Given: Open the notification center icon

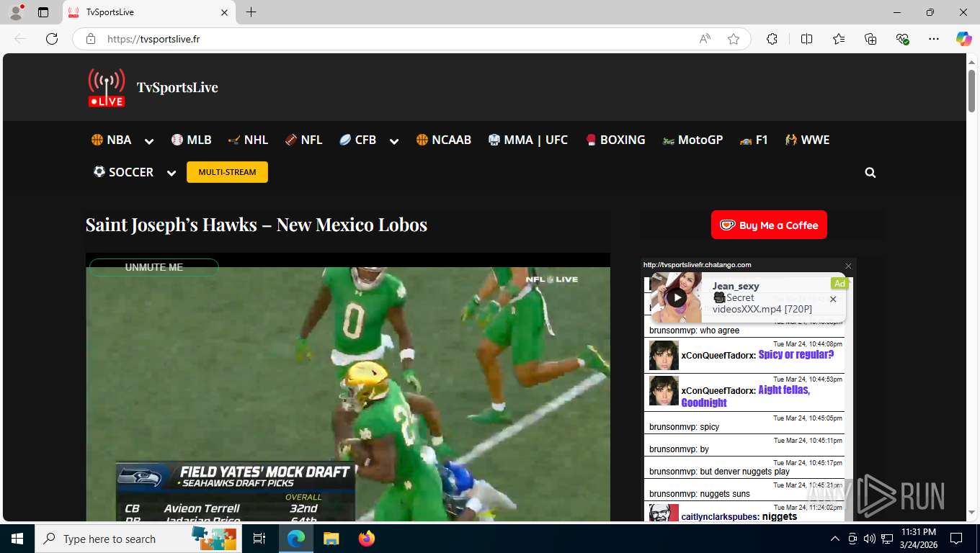Looking at the screenshot, I should click(x=956, y=539).
